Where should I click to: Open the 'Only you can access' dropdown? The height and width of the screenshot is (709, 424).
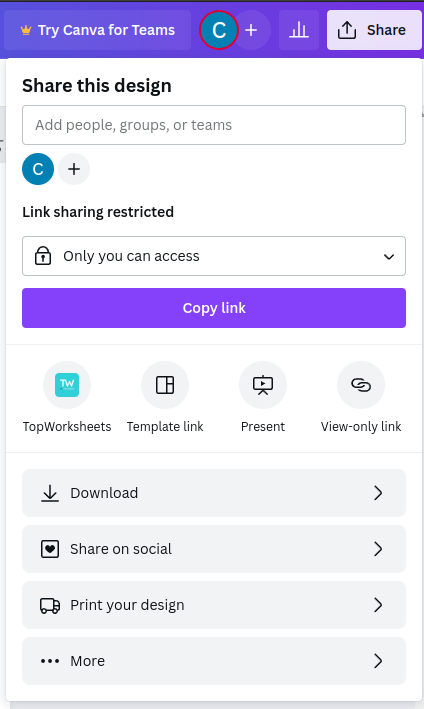click(214, 256)
